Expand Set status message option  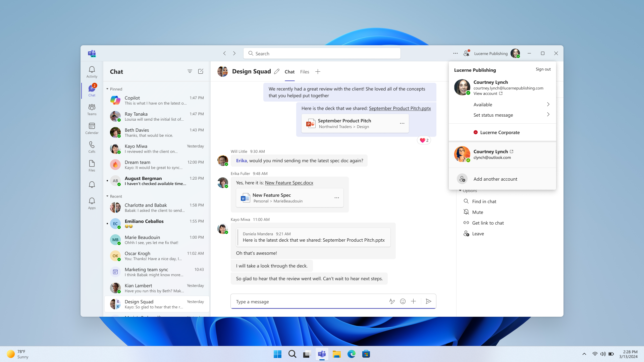[548, 115]
